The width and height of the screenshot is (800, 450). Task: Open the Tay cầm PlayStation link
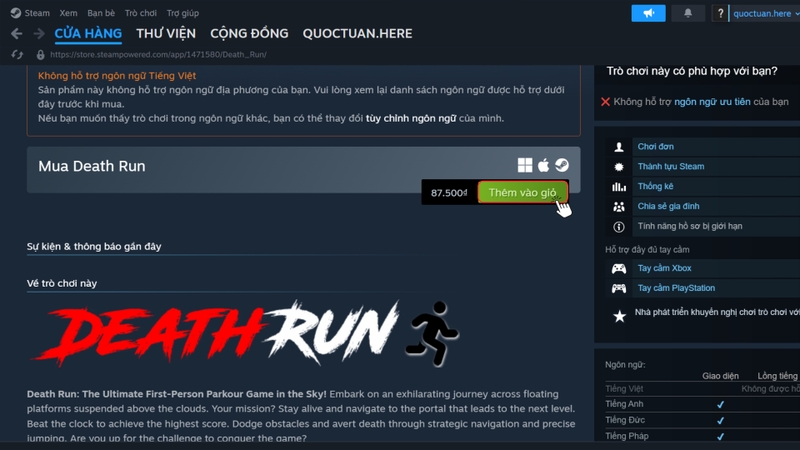[x=676, y=288]
